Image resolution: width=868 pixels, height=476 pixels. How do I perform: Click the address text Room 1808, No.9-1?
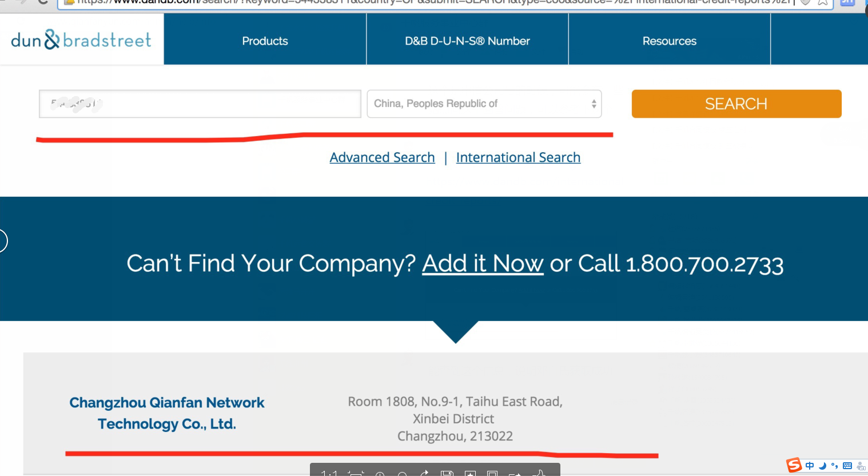coord(455,402)
